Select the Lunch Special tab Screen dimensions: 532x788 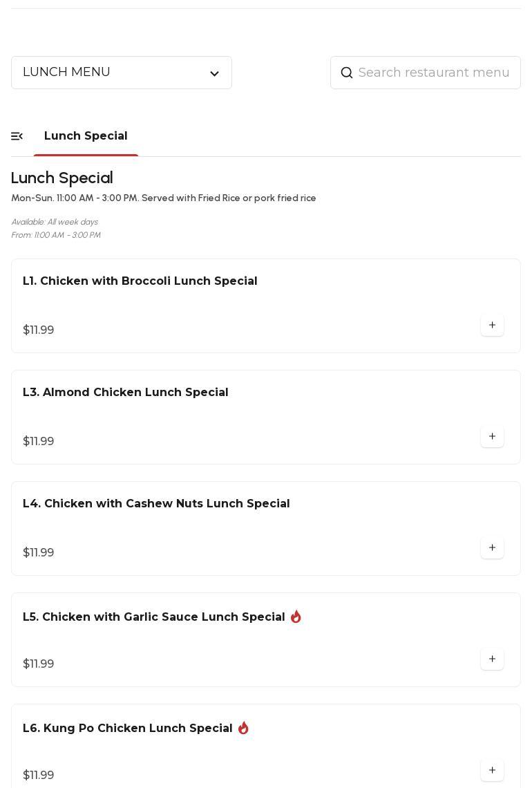click(x=86, y=136)
